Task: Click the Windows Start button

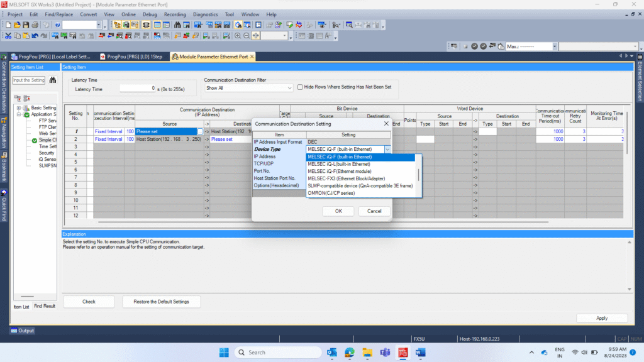Action: [224, 353]
